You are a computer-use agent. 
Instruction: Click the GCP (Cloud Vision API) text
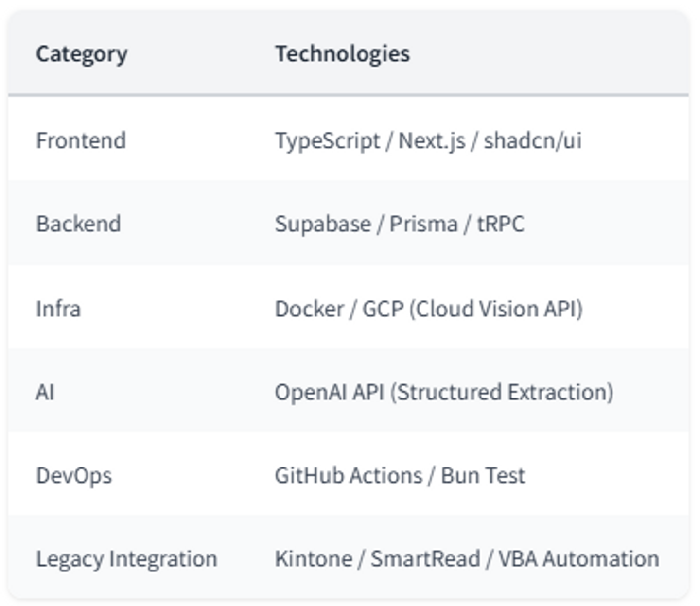click(472, 309)
